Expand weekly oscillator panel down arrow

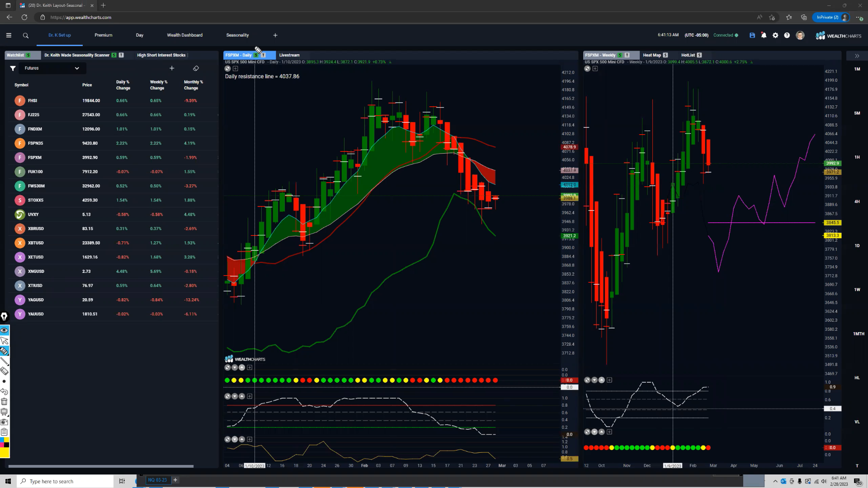[x=594, y=380]
